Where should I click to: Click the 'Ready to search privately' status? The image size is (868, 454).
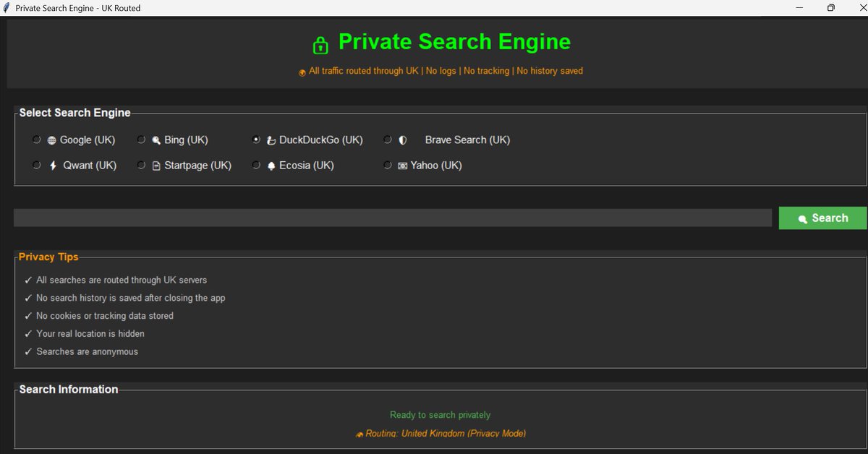440,415
